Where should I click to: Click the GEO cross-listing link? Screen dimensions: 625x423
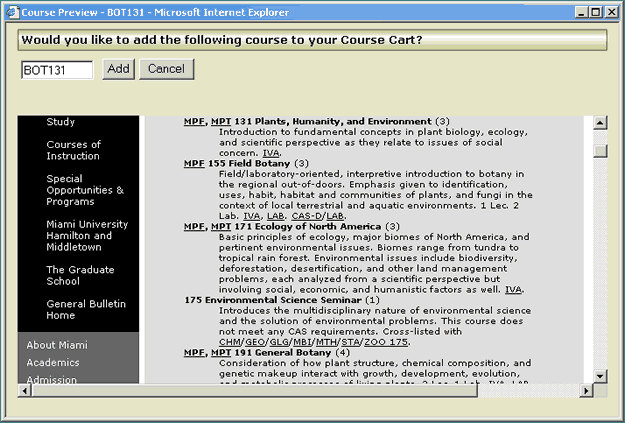(x=255, y=342)
